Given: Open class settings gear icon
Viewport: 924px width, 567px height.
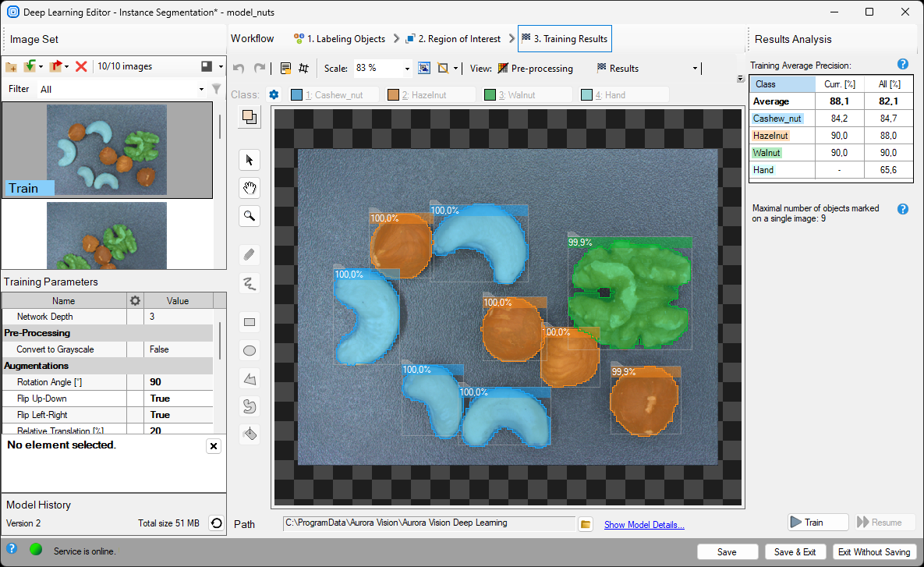Looking at the screenshot, I should point(274,95).
